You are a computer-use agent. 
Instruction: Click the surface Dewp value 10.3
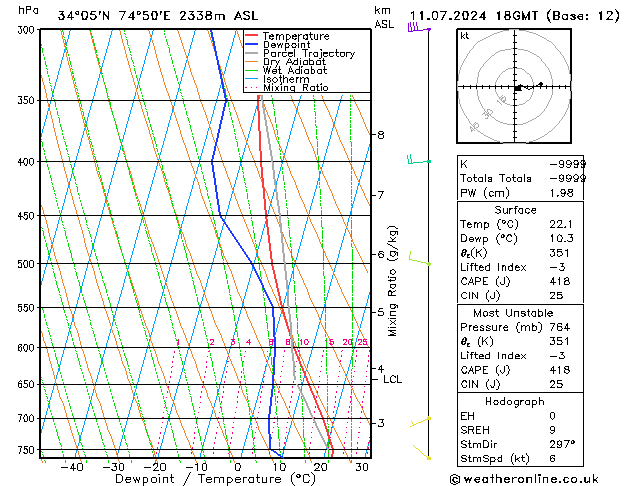[x=561, y=239]
